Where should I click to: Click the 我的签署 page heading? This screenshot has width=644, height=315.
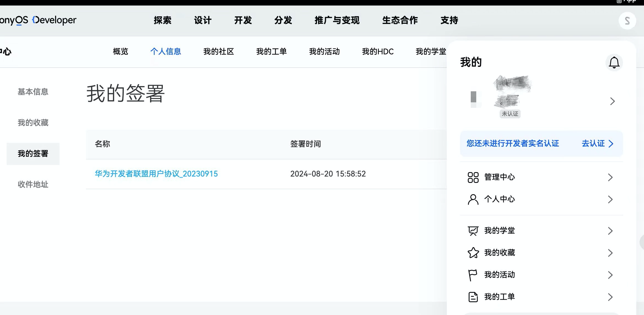tap(126, 94)
